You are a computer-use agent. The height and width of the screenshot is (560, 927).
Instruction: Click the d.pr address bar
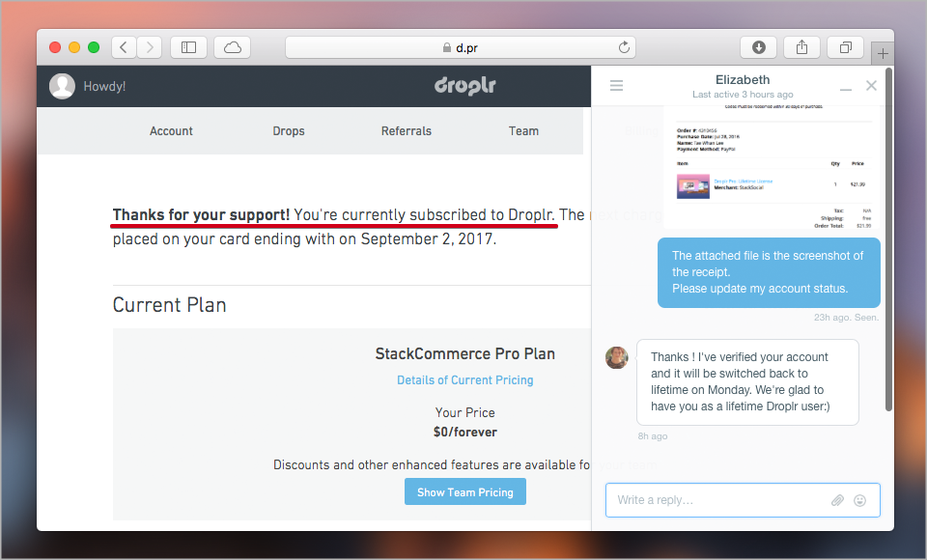click(x=461, y=47)
